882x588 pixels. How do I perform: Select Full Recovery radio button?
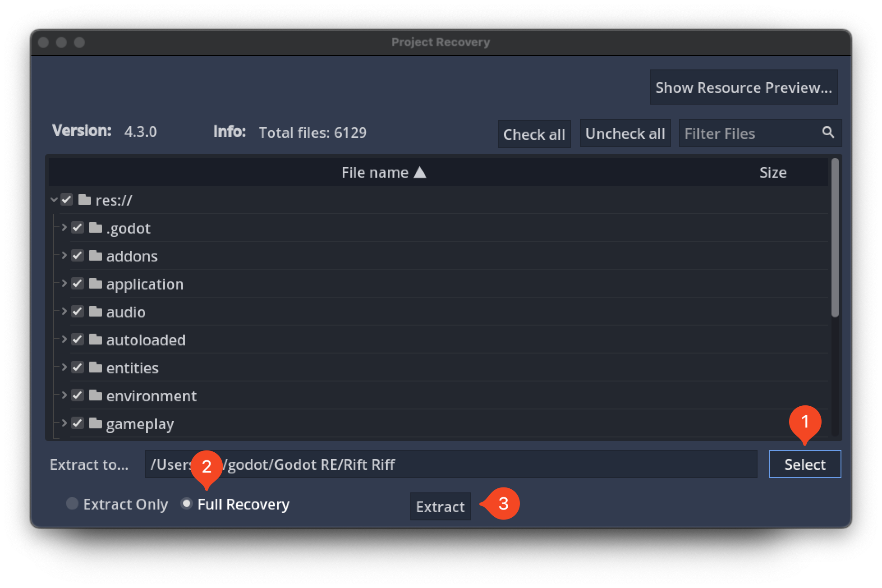coord(186,505)
